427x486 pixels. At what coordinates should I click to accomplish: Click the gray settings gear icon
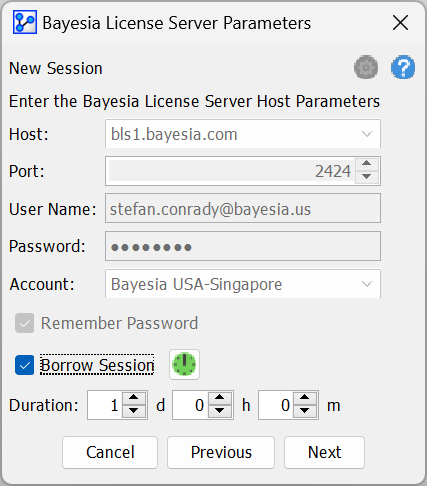(x=366, y=67)
